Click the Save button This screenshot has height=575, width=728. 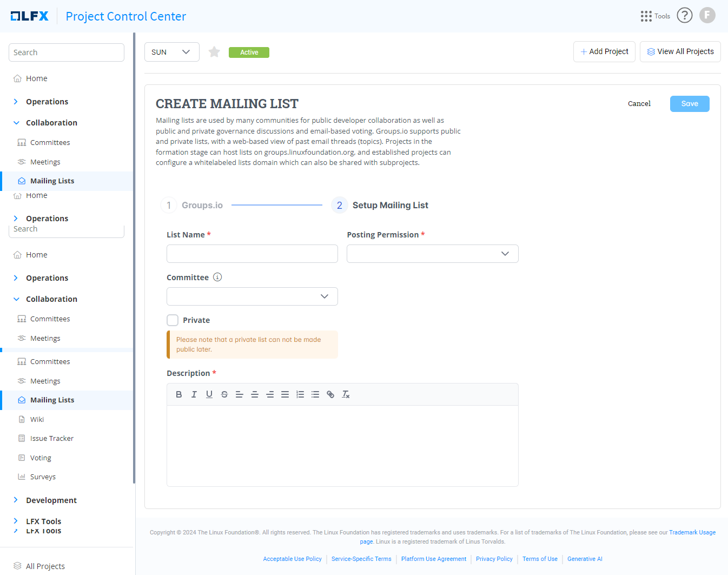tap(690, 104)
